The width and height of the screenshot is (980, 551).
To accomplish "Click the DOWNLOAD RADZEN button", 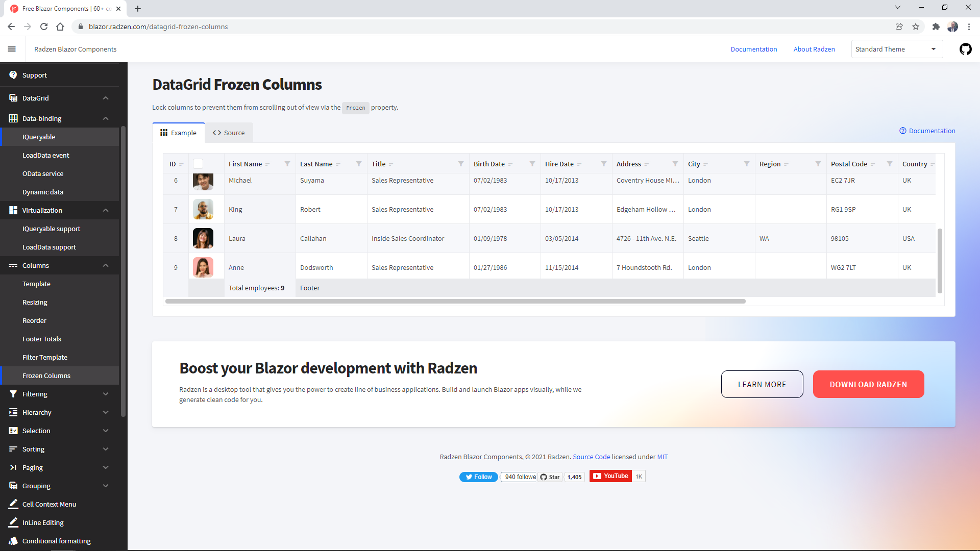I will click(868, 384).
